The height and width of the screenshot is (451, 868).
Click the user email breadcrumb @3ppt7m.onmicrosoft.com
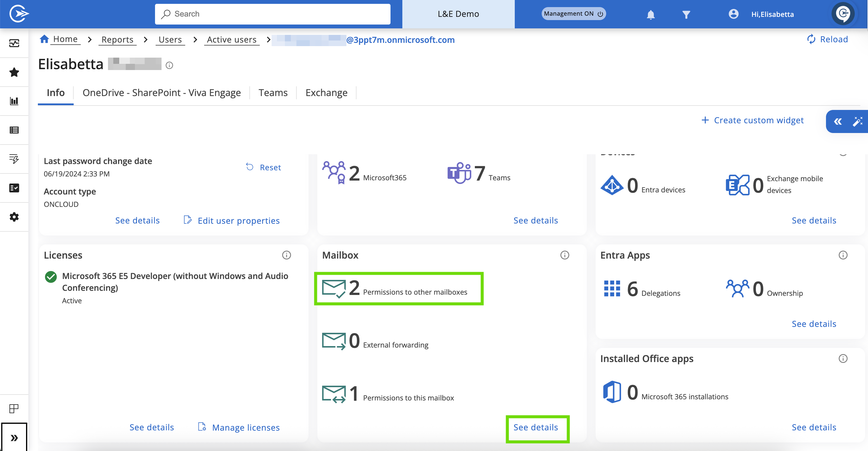click(363, 40)
